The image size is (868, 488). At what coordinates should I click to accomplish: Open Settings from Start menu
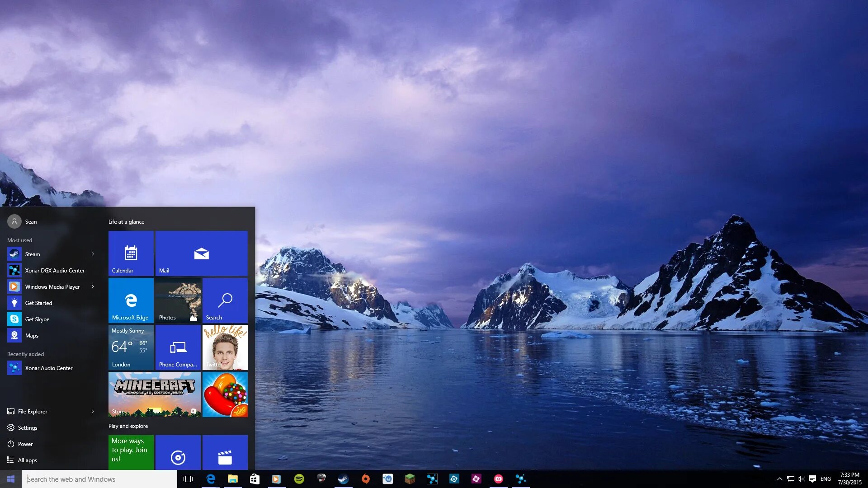coord(28,427)
